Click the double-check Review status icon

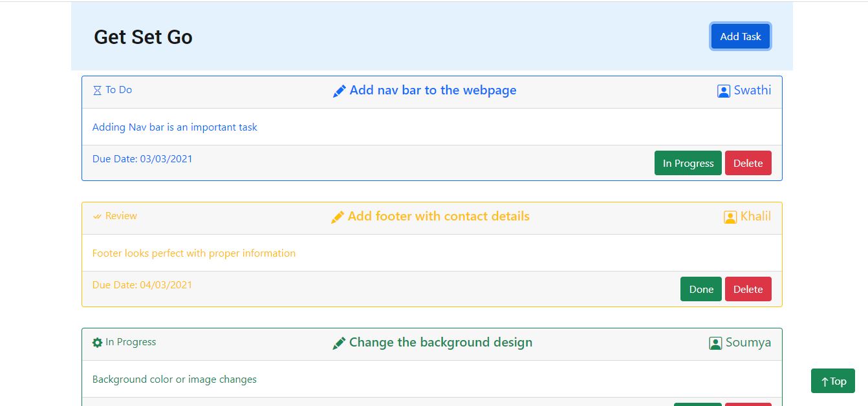point(97,217)
